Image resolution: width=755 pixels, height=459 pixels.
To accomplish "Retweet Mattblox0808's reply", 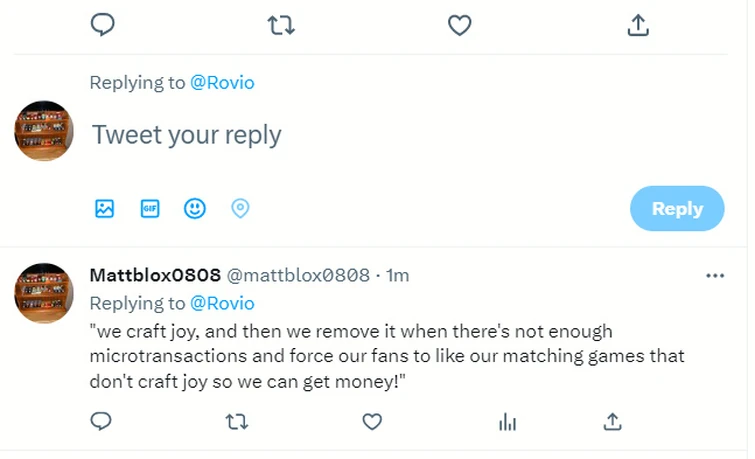I will click(237, 422).
